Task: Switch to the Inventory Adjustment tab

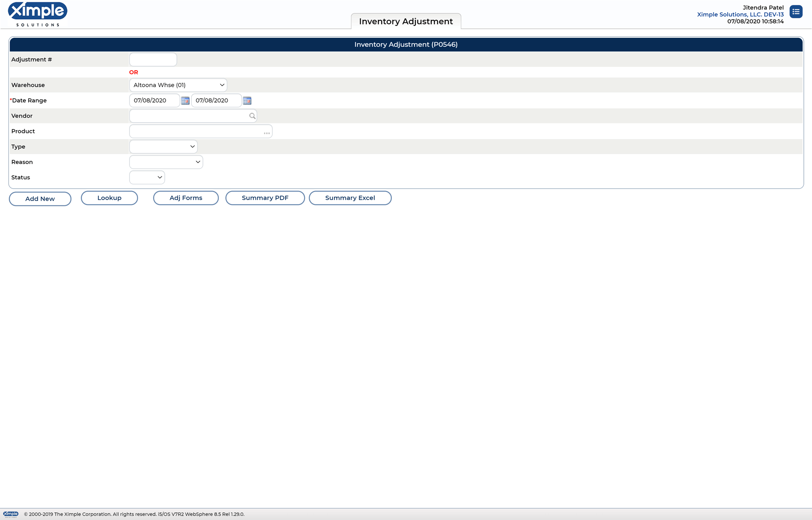Action: pyautogui.click(x=406, y=21)
